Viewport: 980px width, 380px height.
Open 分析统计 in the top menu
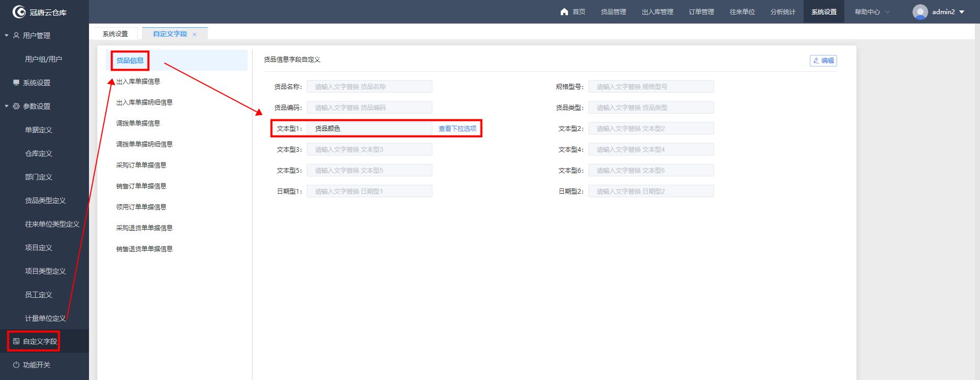coord(783,12)
